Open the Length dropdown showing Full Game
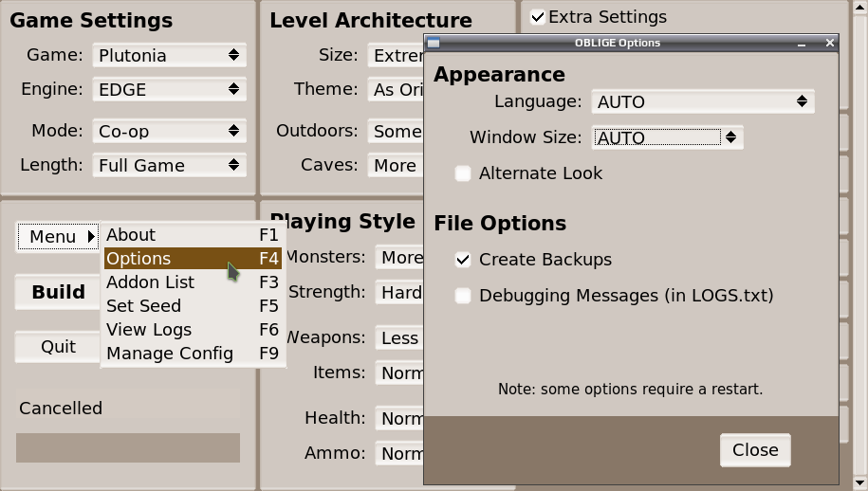This screenshot has width=868, height=491. [170, 165]
